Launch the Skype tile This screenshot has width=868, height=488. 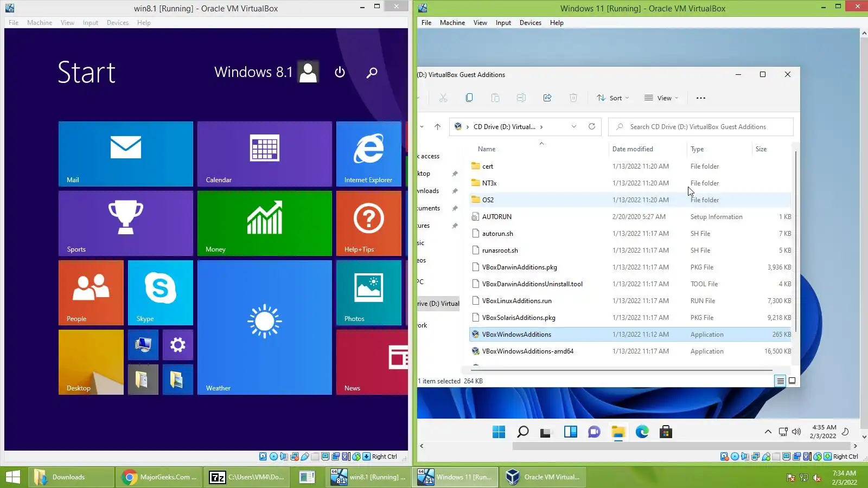point(161,293)
